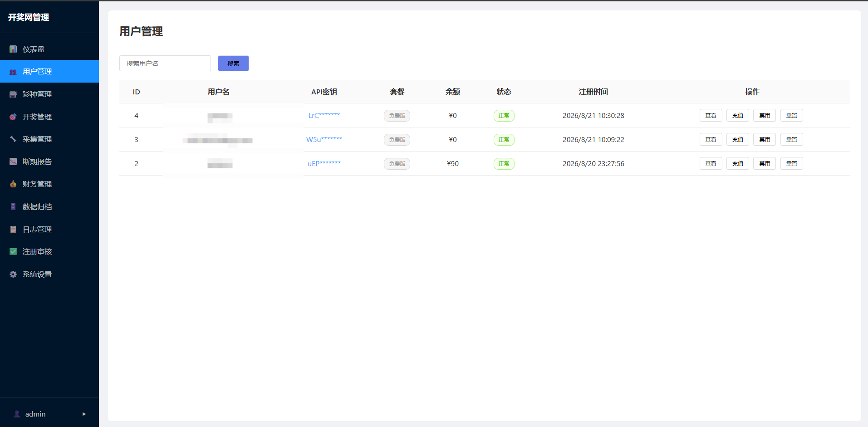Expand the admin menu arrow
The width and height of the screenshot is (868, 427).
pyautogui.click(x=84, y=414)
